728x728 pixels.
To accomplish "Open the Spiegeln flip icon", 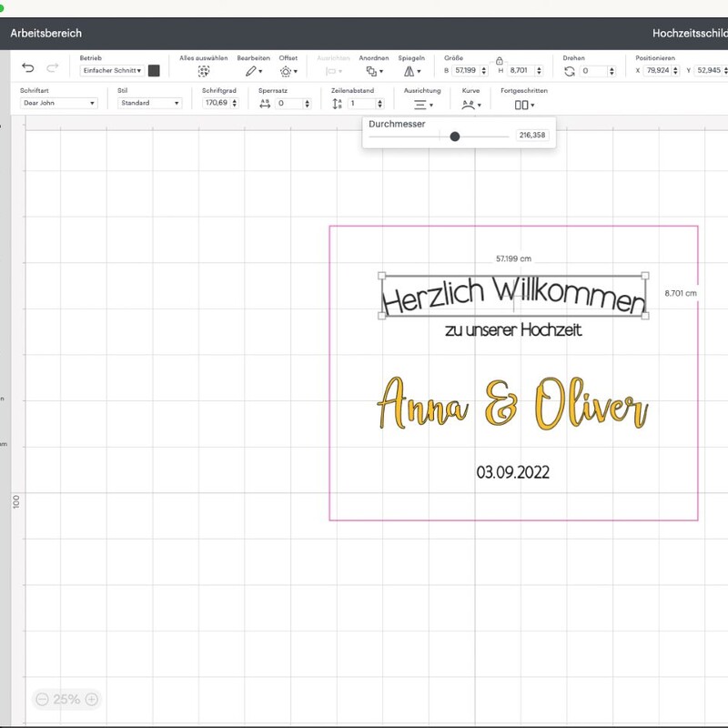I will click(x=412, y=71).
